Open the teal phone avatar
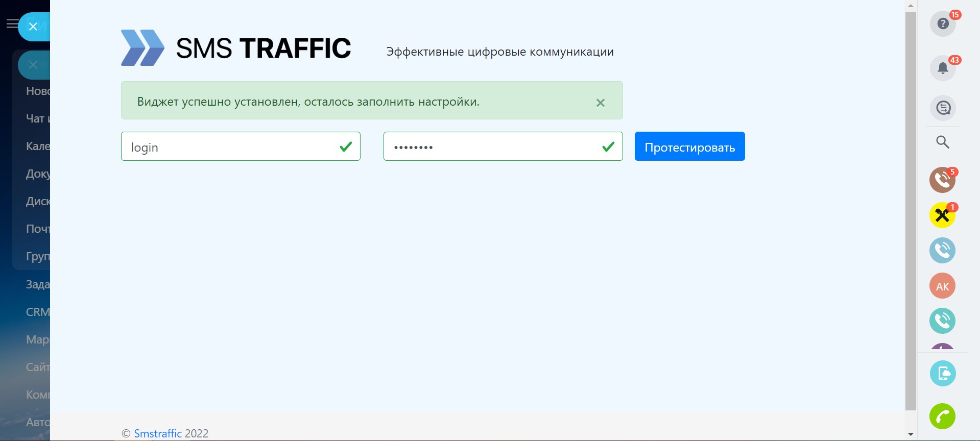Screen dimensions: 980x441 point(943,321)
